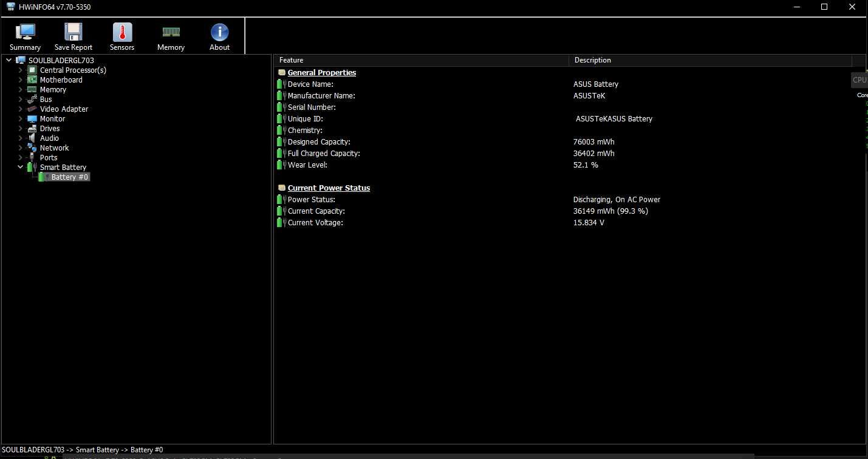Click the Drives tree node icon
Image resolution: width=868 pixels, height=459 pixels.
point(32,128)
